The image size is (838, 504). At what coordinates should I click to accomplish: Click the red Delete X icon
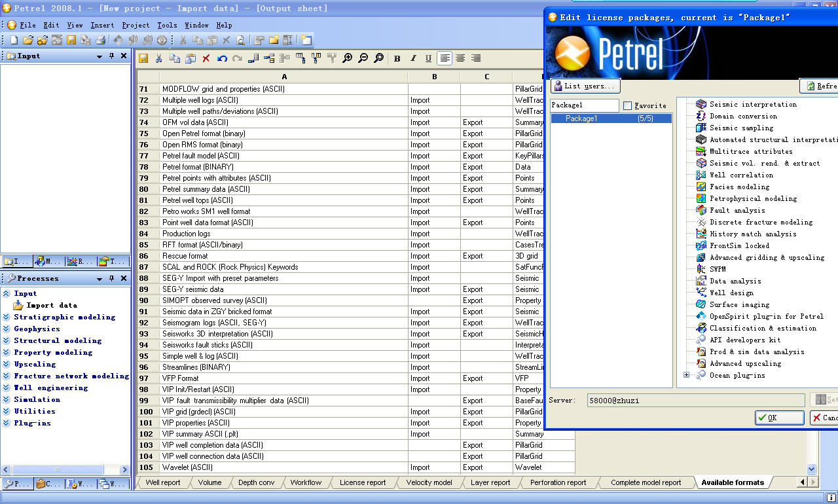click(206, 58)
